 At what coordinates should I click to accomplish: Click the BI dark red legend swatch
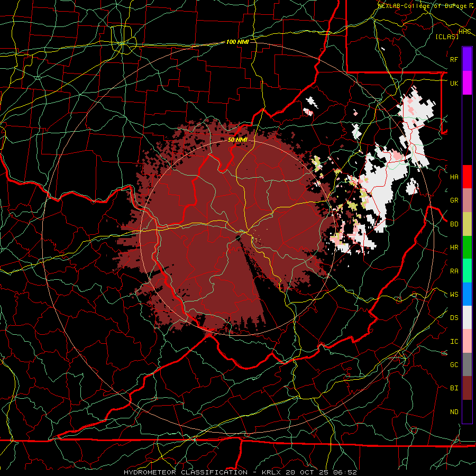(x=467, y=388)
